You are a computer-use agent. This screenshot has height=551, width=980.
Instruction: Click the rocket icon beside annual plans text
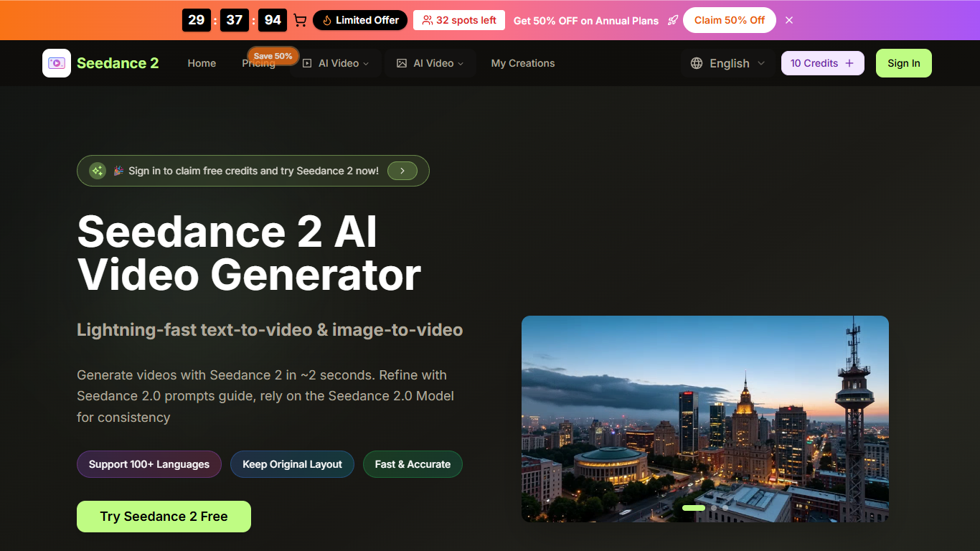(x=672, y=20)
